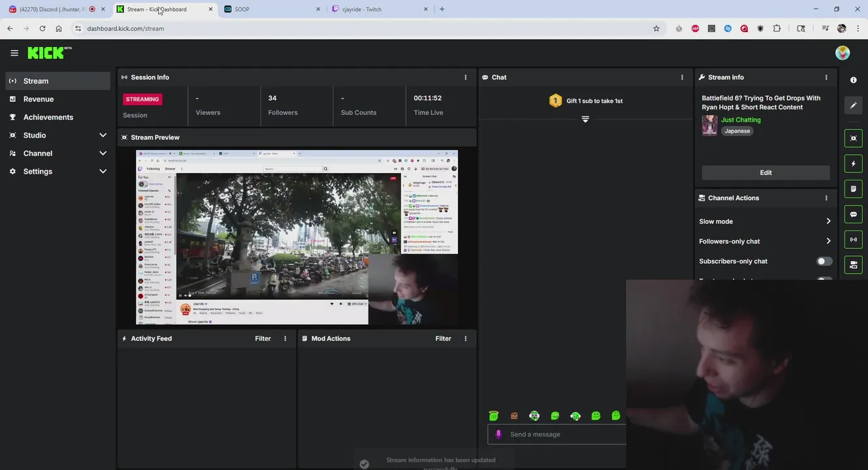Open the hamburger menu beside the Kick logo

[x=14, y=53]
